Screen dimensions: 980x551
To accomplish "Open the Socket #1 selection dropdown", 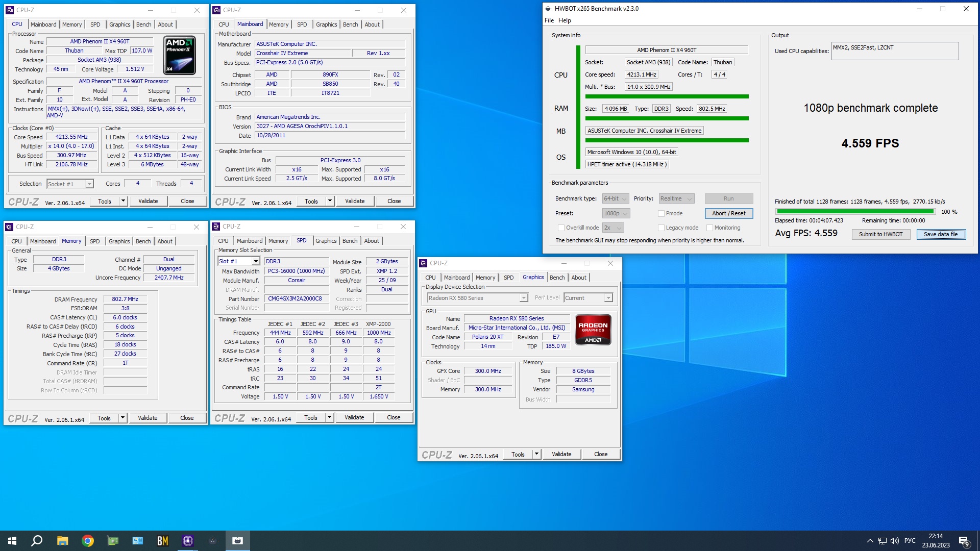I will (70, 184).
